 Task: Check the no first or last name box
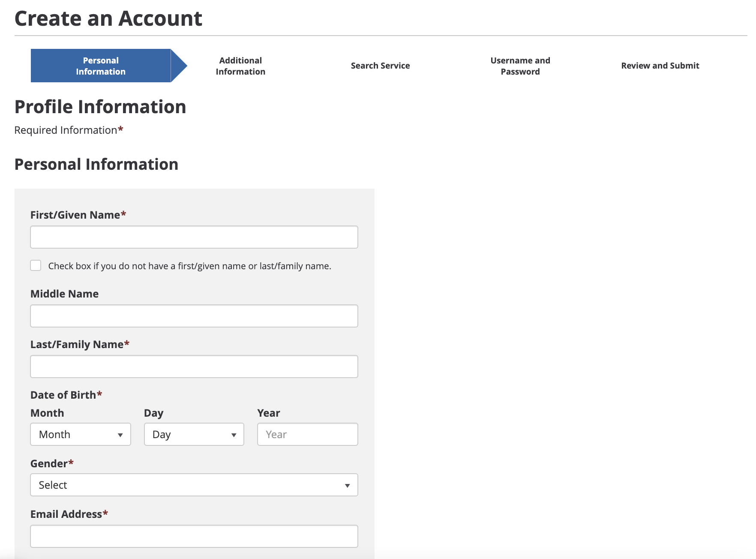[36, 266]
